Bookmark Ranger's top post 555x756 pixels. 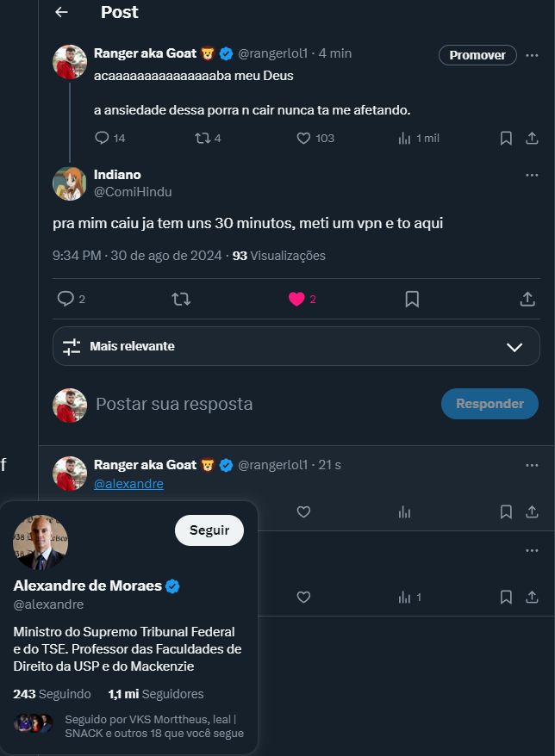coord(507,138)
